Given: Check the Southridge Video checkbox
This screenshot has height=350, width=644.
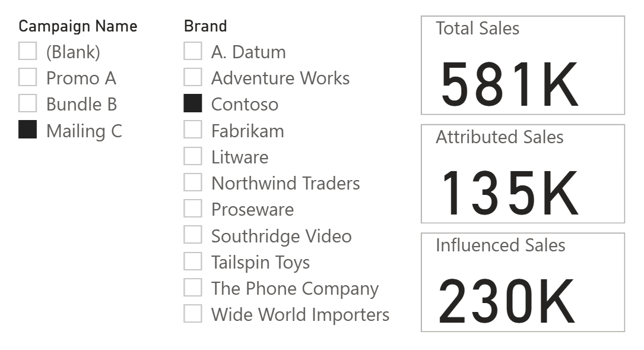Looking at the screenshot, I should coord(193,235).
